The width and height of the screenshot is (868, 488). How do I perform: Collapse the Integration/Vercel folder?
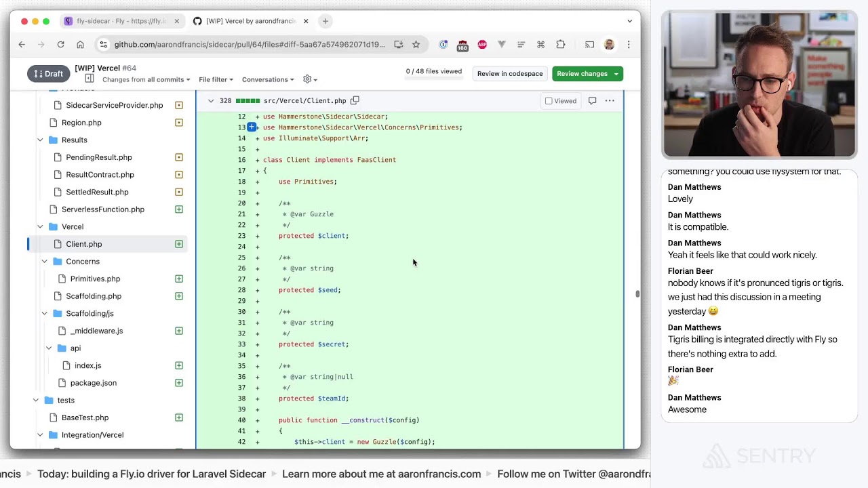tap(40, 434)
